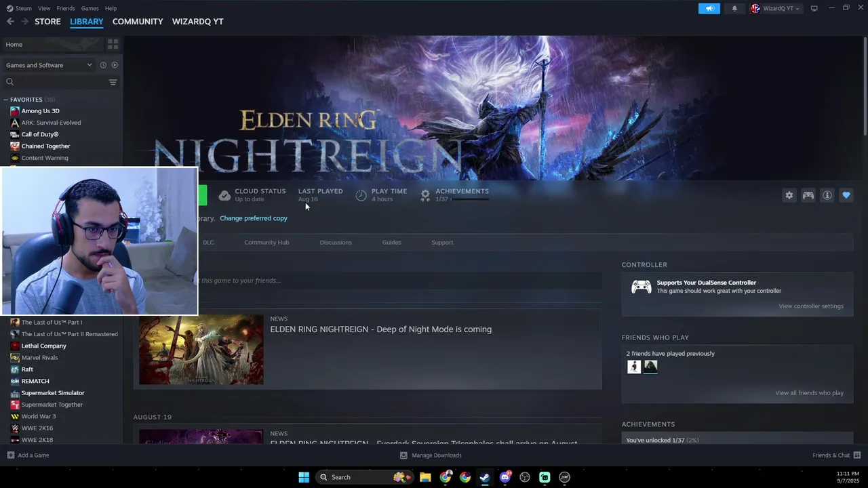This screenshot has width=868, height=488.
Task: Click the Cloud Status checkmark icon
Action: (224, 195)
